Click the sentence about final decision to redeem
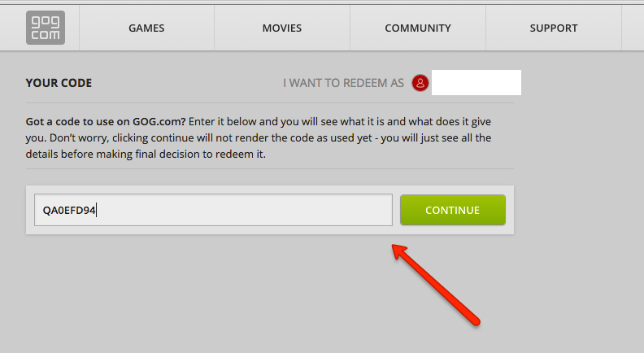The width and height of the screenshot is (644, 353). pyautogui.click(x=146, y=154)
